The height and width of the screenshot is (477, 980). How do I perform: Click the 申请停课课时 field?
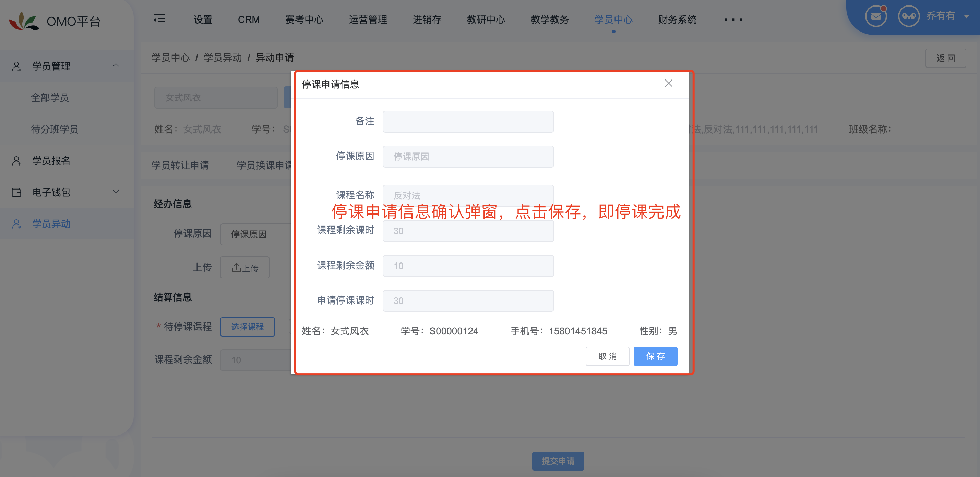point(468,301)
